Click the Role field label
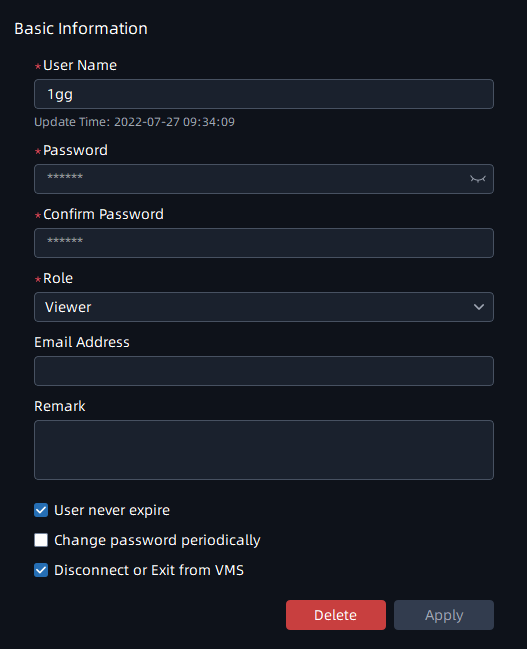This screenshot has height=649, width=527. (x=58, y=278)
